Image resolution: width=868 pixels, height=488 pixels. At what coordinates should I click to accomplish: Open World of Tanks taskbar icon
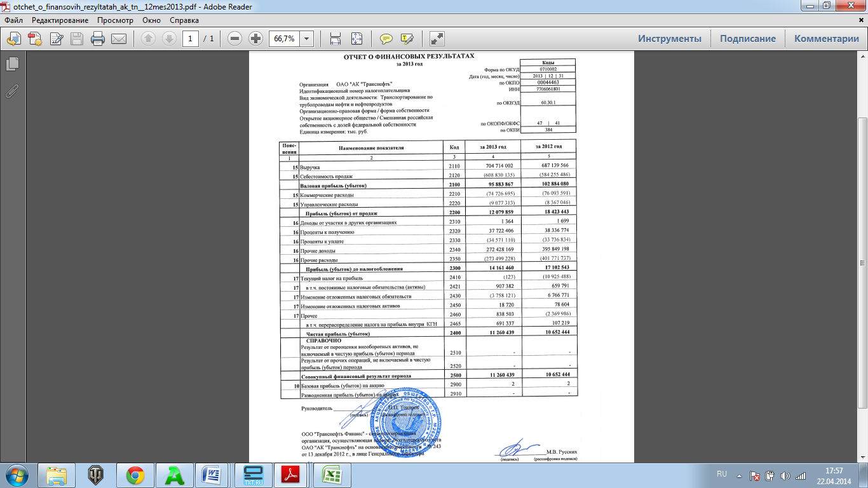97,475
